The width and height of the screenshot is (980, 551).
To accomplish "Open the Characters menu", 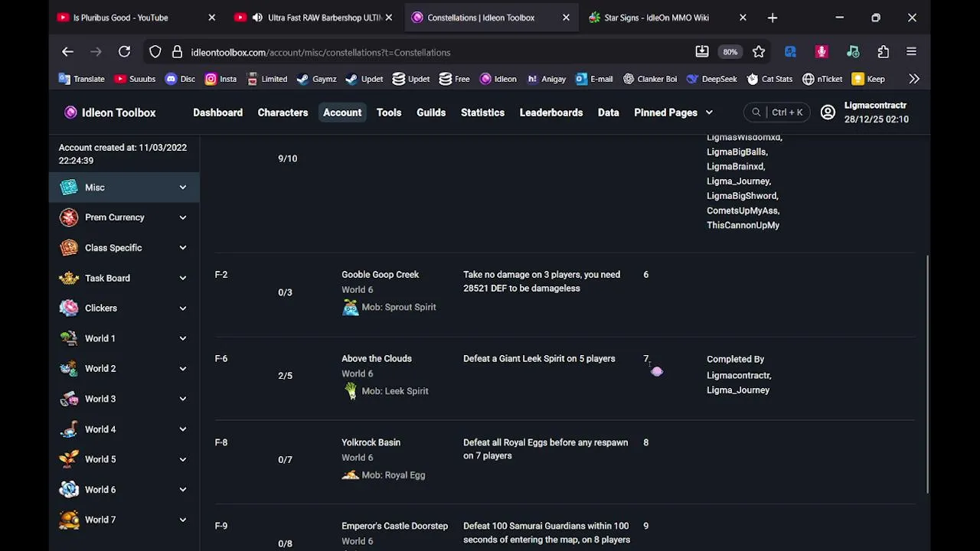I will coord(283,112).
